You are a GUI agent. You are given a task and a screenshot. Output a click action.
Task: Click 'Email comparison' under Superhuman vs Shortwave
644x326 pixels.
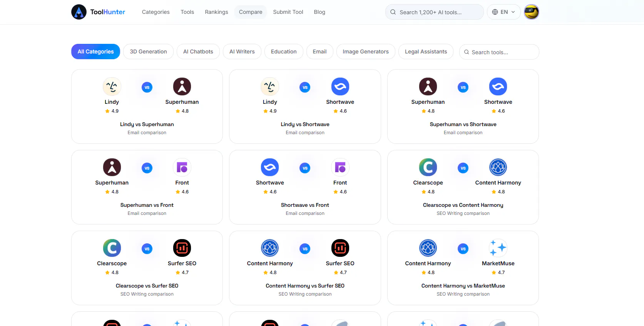(463, 133)
